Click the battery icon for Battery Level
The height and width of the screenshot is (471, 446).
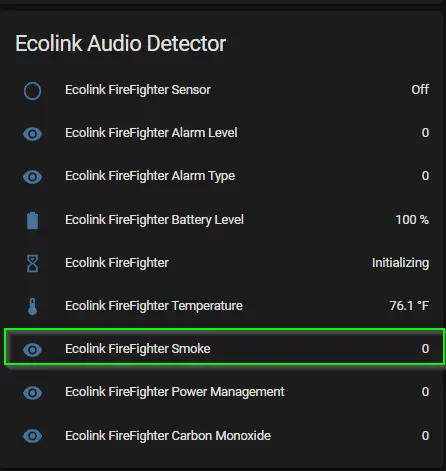pos(33,220)
